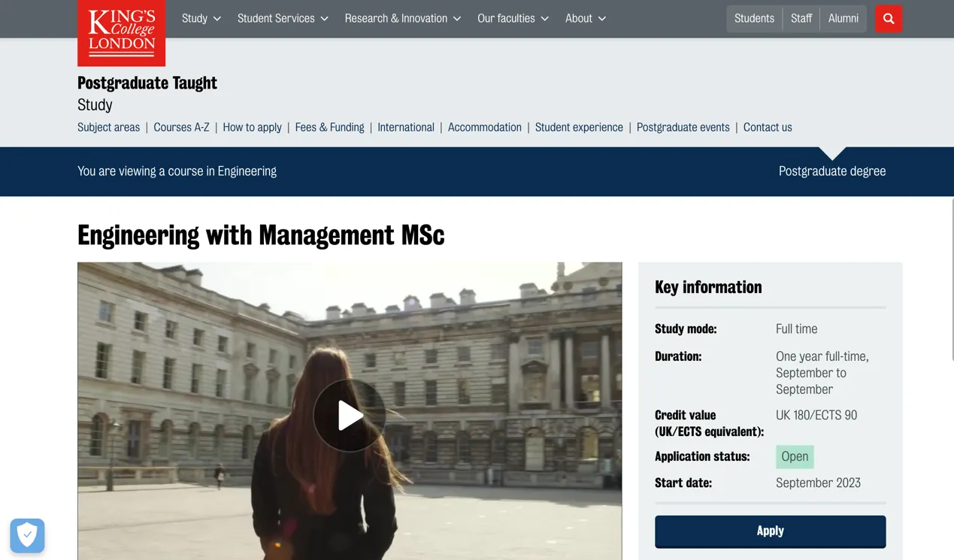Screen dimensions: 954x560
Task: View the Accommodation page
Action: click(x=484, y=127)
